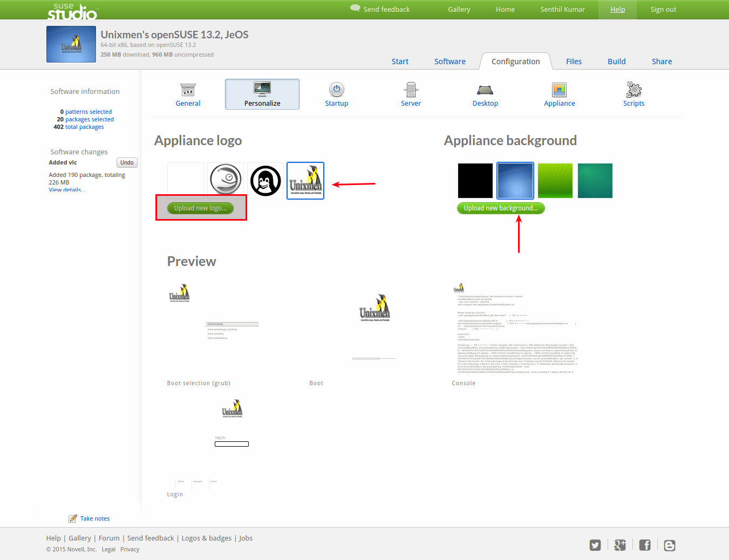
Task: Switch to the Build tab
Action: pyautogui.click(x=617, y=62)
